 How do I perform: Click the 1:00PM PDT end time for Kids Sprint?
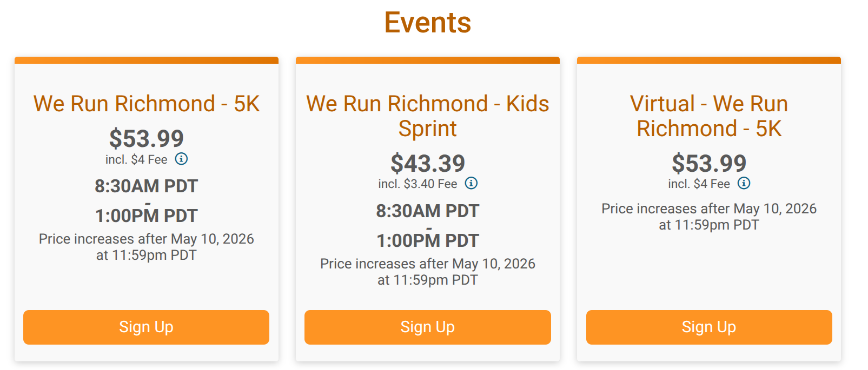428,241
